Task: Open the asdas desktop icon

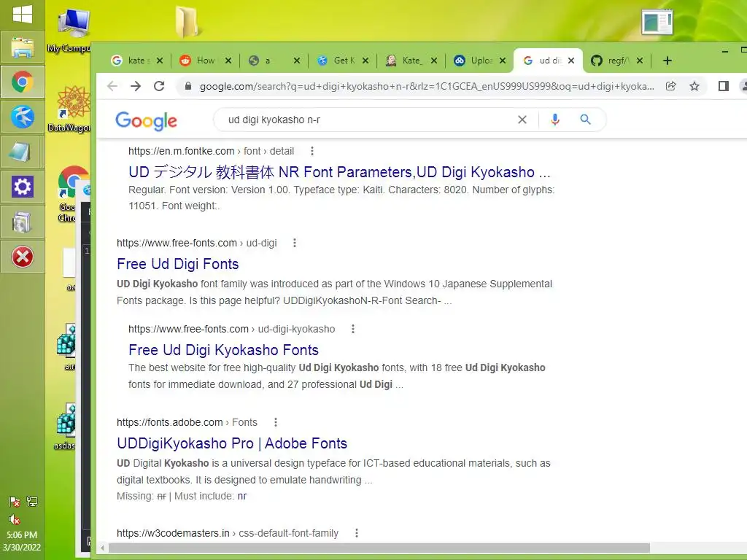Action: (66, 426)
